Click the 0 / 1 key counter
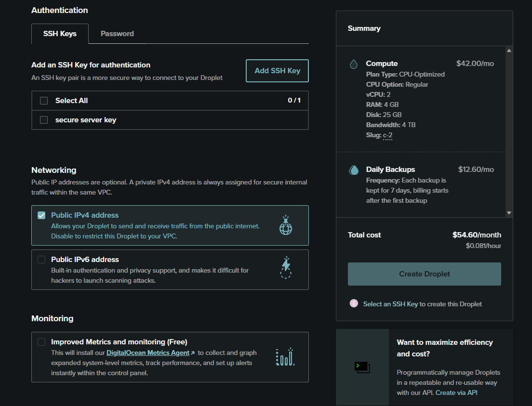This screenshot has height=406, width=532. [x=294, y=100]
